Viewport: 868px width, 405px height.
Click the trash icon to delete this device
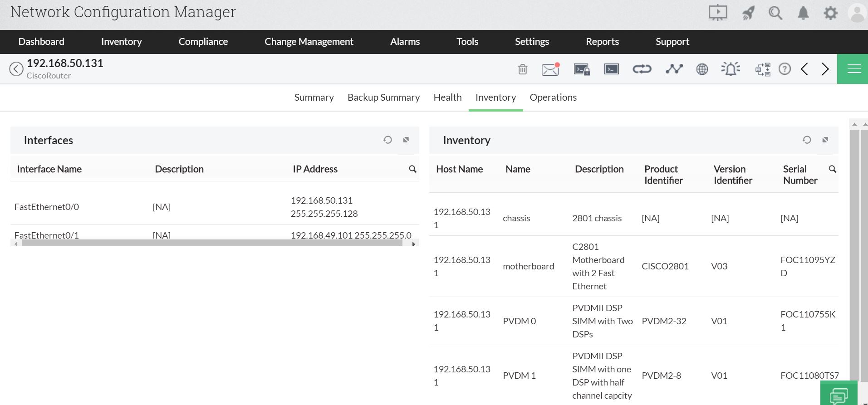click(x=522, y=69)
